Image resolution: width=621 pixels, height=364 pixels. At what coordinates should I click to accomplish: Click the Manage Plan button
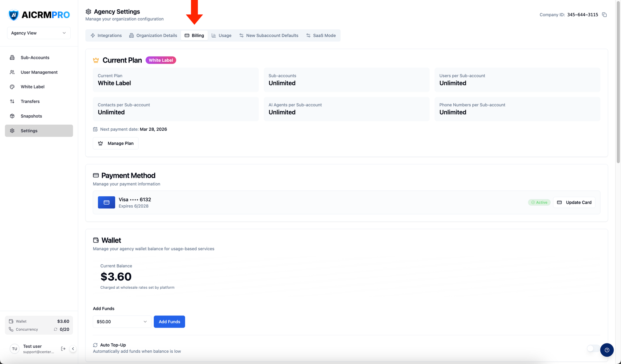(x=116, y=143)
